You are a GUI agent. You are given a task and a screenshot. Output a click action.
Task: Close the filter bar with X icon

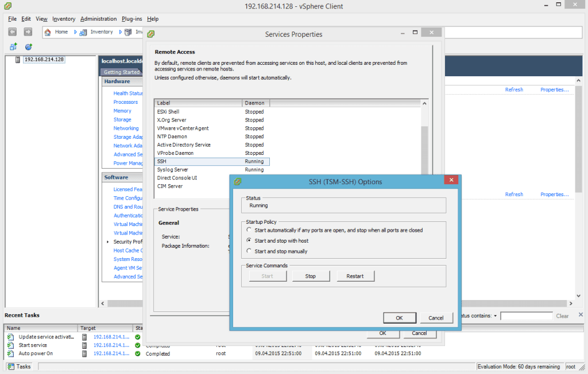coord(581,315)
